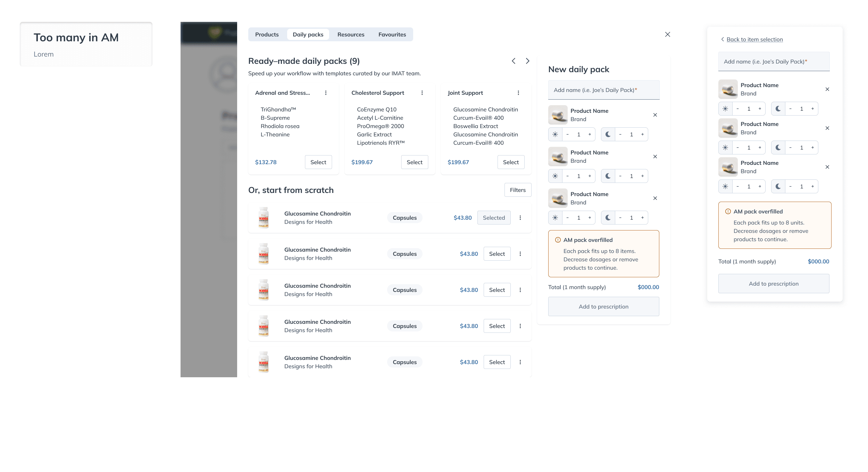The width and height of the screenshot is (868, 472).
Task: Click the Selected button on first Glucosamine row
Action: point(494,218)
